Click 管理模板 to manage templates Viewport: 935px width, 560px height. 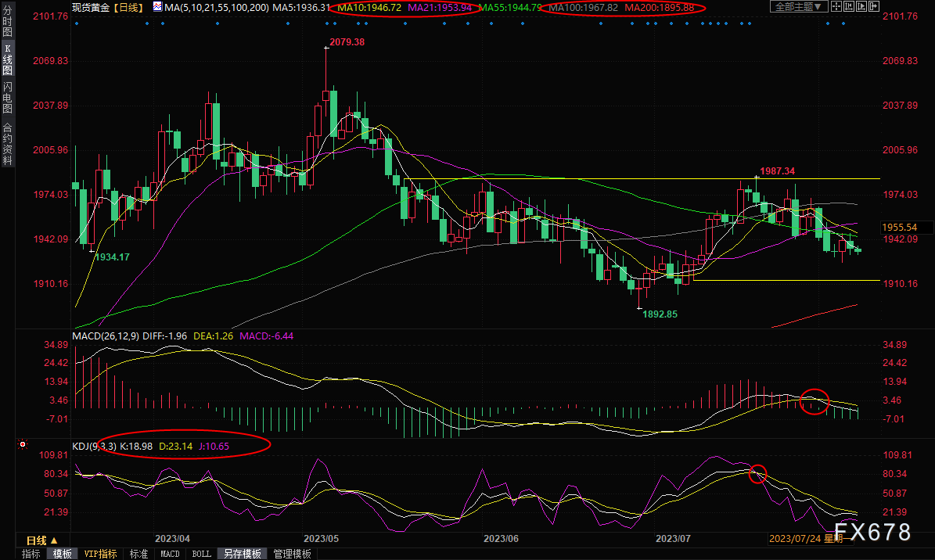[292, 554]
